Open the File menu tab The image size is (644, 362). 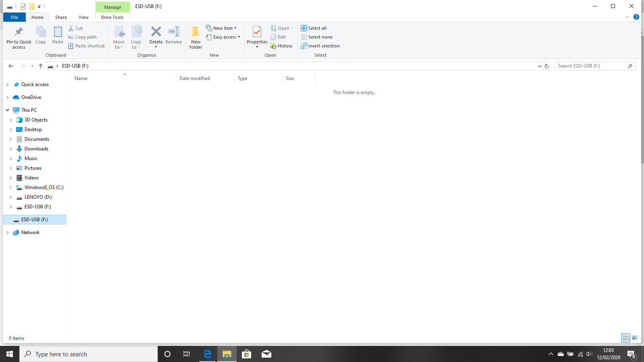[14, 17]
